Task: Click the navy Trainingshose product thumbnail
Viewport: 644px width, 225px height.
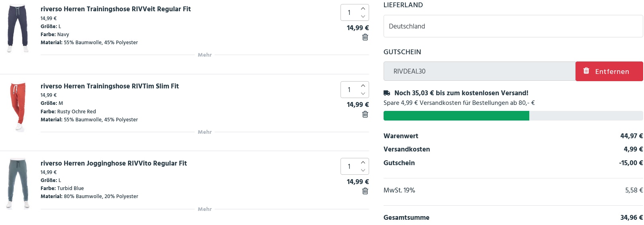Action: click(x=18, y=28)
